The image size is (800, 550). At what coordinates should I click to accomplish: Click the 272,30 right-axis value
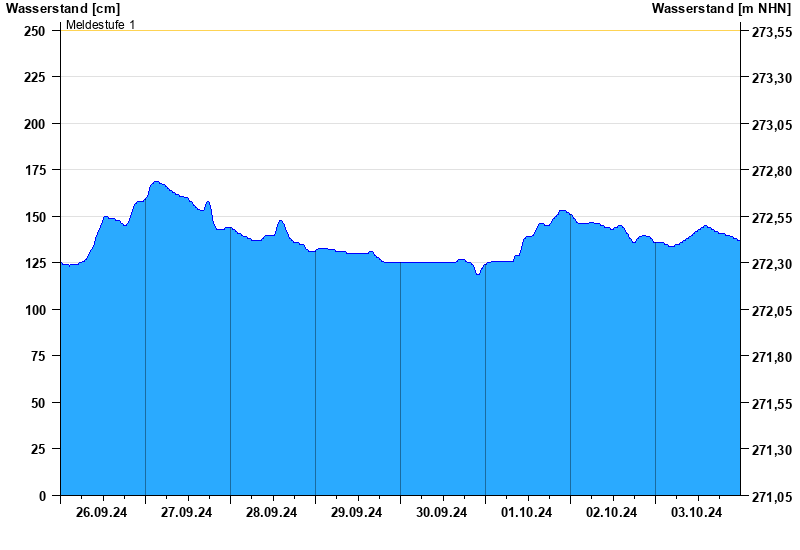coord(772,264)
